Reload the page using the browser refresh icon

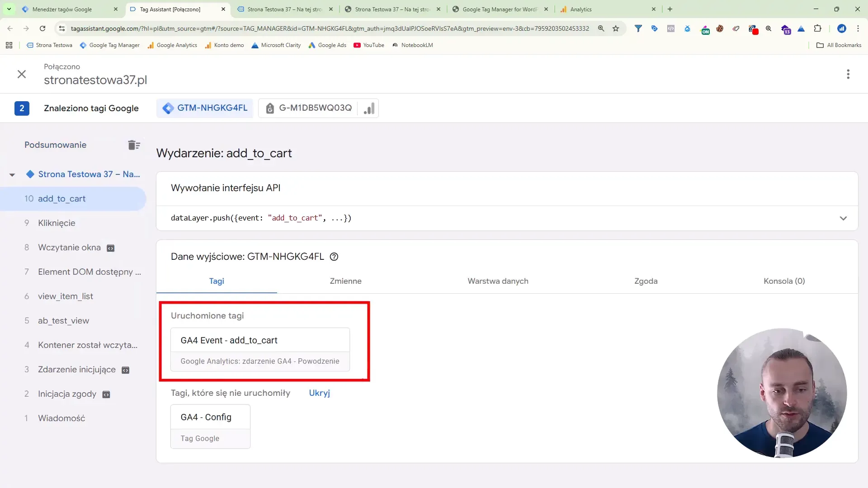[42, 28]
